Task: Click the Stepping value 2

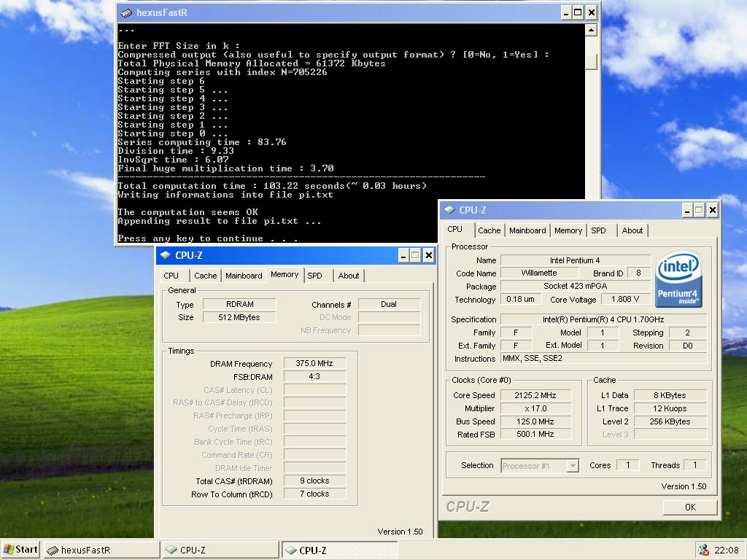Action: coord(687,332)
